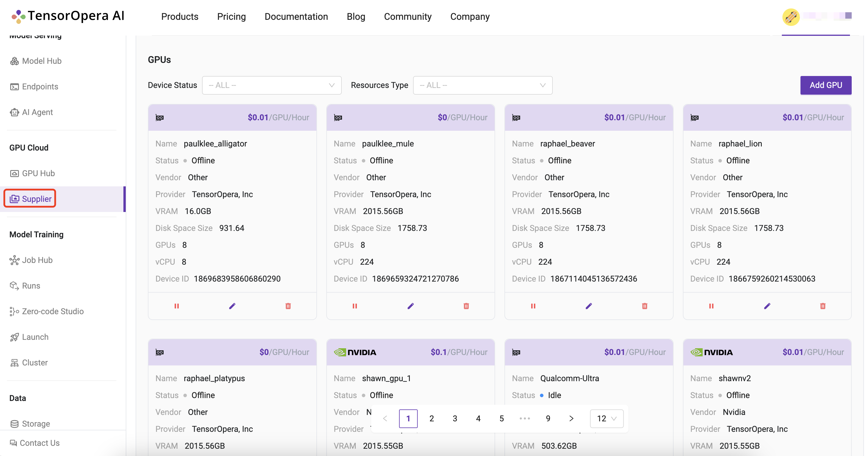This screenshot has height=456, width=868.
Task: Click Qualcomm-Ultra Idle status
Action: tap(551, 395)
